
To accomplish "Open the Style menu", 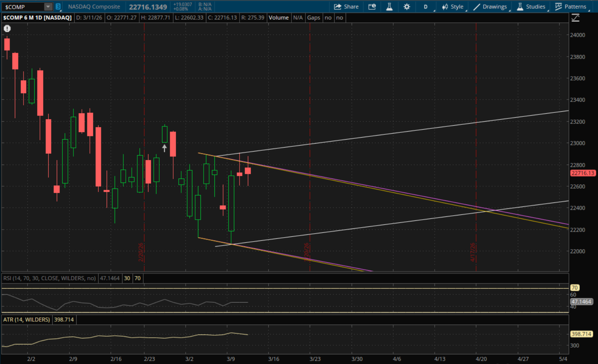I will (453, 7).
